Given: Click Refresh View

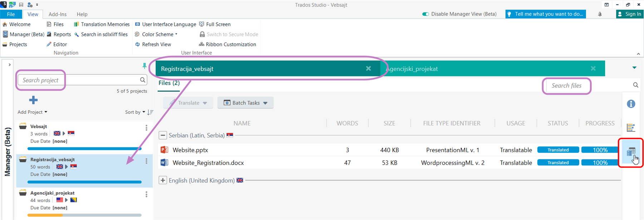Looking at the screenshot, I should coord(153,44).
